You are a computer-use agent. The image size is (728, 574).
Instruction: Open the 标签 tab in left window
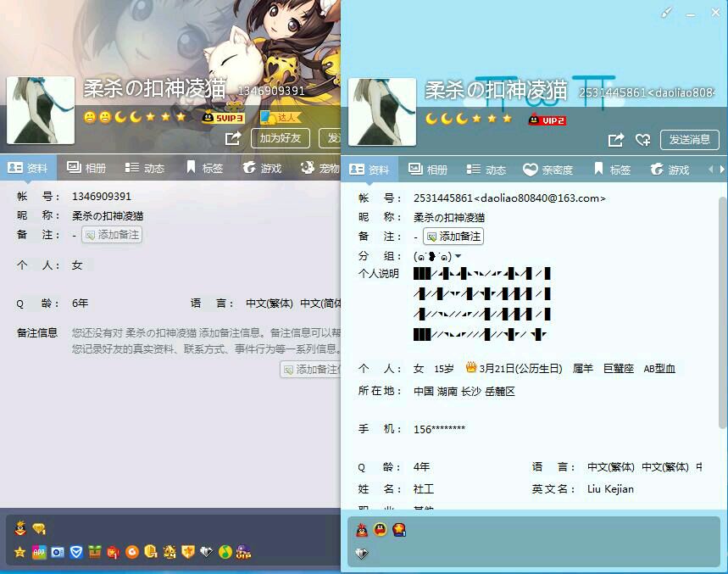[204, 168]
